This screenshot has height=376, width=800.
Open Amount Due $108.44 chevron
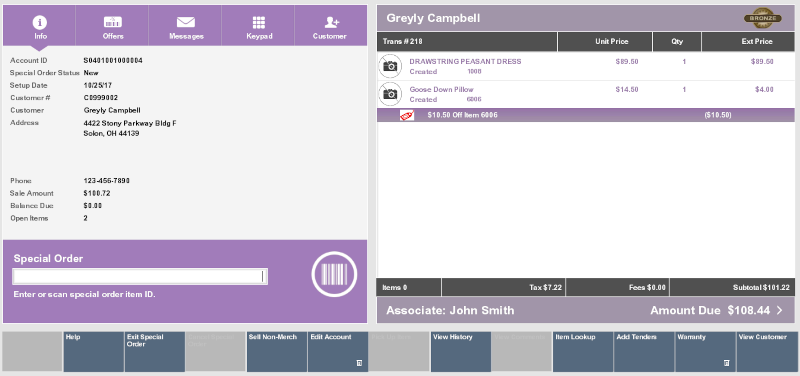click(780, 310)
